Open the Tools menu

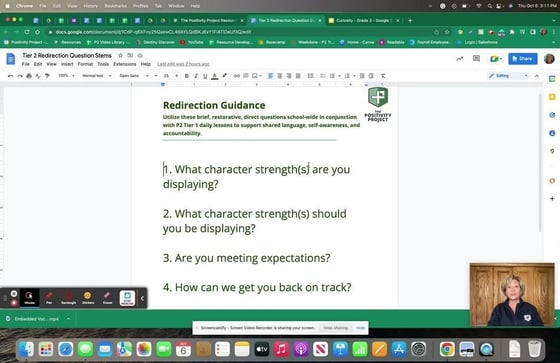pos(103,64)
